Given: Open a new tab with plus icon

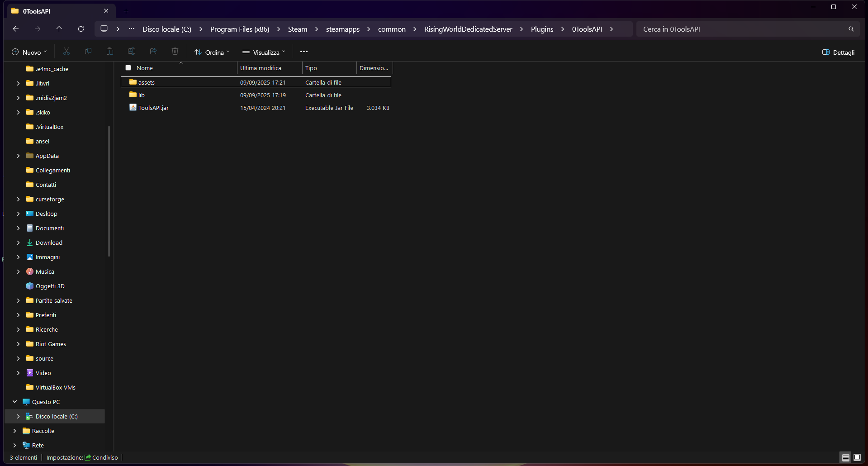Looking at the screenshot, I should tap(126, 11).
